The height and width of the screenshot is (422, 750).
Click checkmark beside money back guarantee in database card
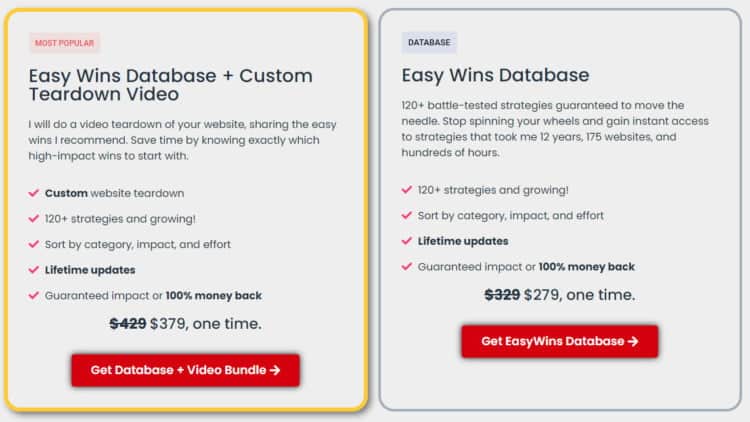click(x=407, y=267)
